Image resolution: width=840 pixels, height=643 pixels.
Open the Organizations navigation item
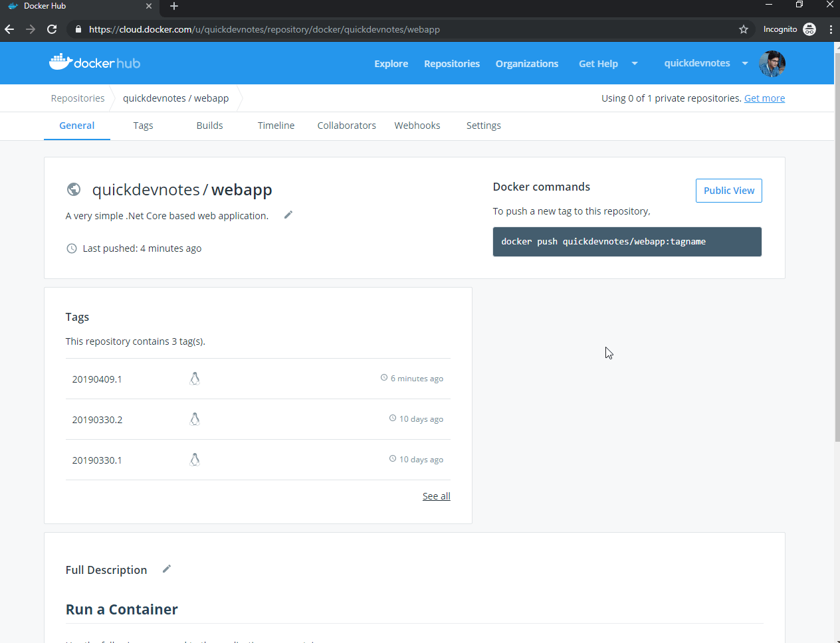527,64
